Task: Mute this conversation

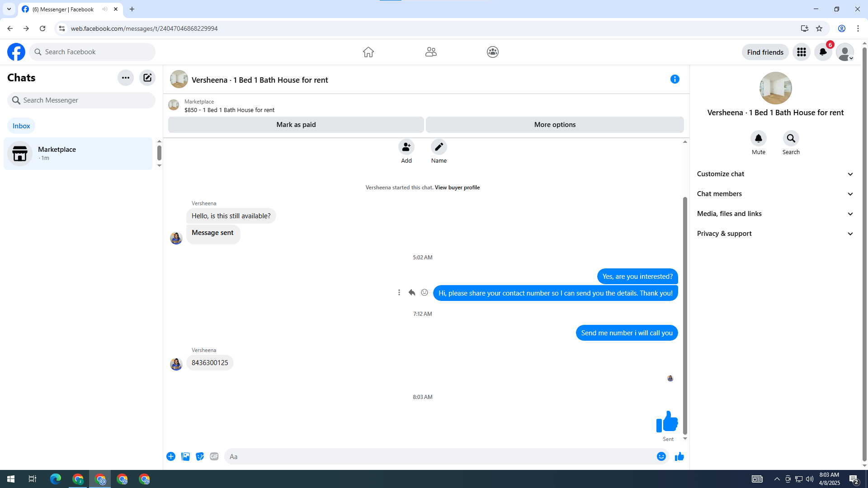Action: pyautogui.click(x=758, y=138)
